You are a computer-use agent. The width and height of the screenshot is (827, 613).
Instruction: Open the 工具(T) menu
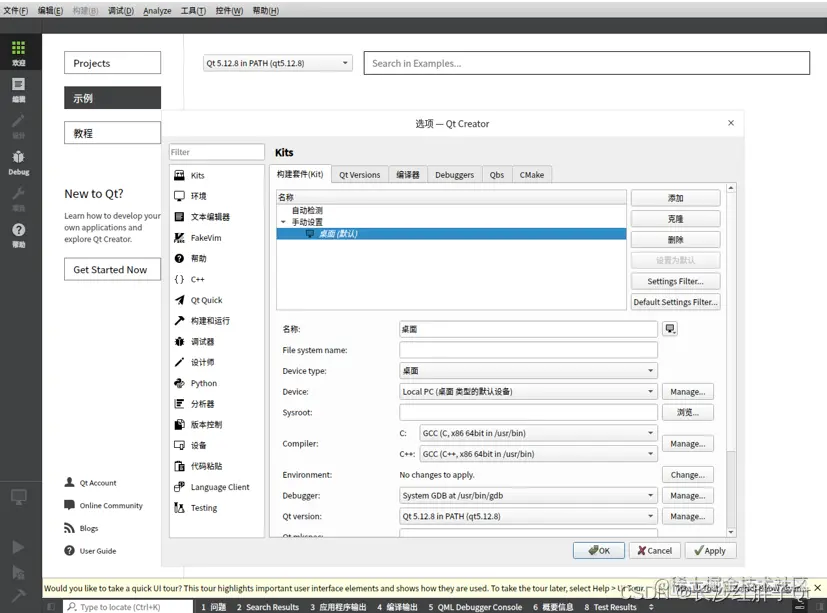tap(193, 11)
